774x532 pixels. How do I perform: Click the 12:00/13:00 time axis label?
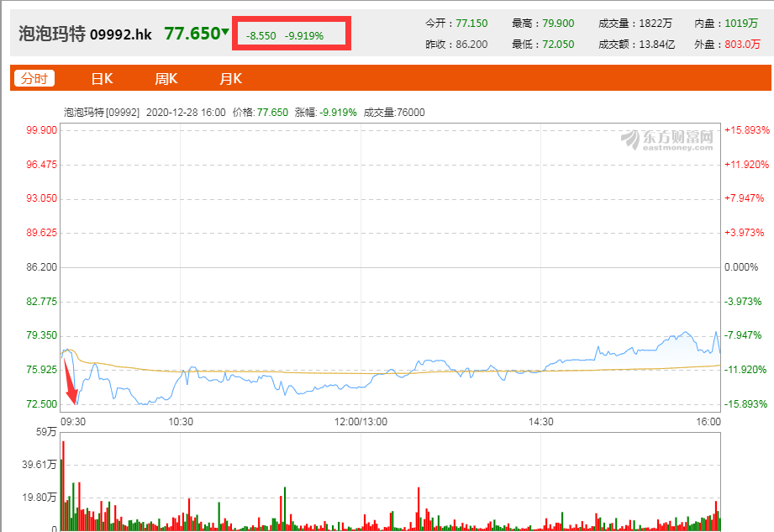click(361, 422)
